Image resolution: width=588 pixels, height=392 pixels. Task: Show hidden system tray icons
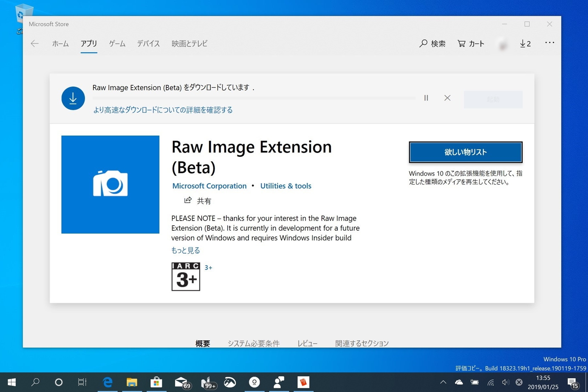tap(443, 382)
